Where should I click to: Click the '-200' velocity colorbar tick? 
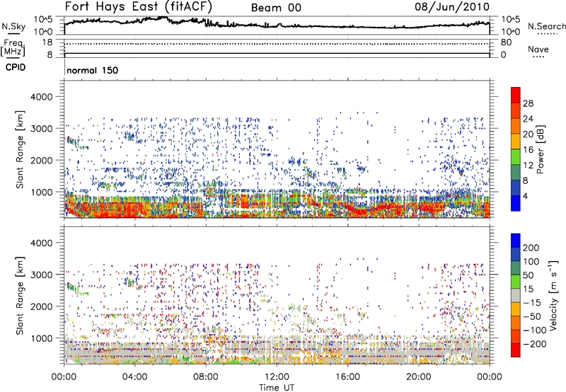tap(534, 344)
